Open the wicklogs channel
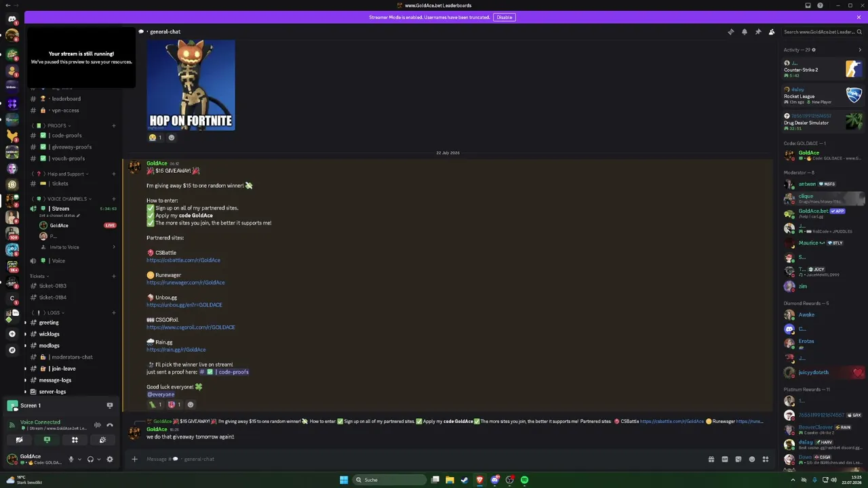 pyautogui.click(x=73, y=334)
